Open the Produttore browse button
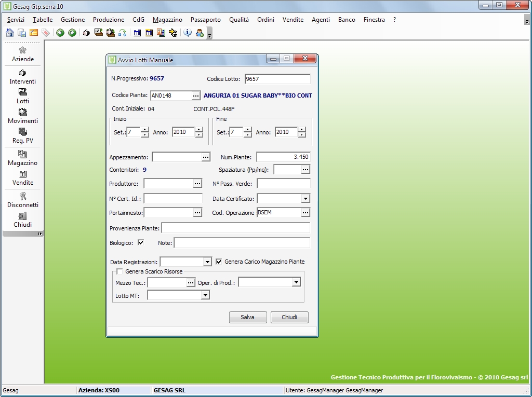The height and width of the screenshot is (397, 532). (197, 183)
